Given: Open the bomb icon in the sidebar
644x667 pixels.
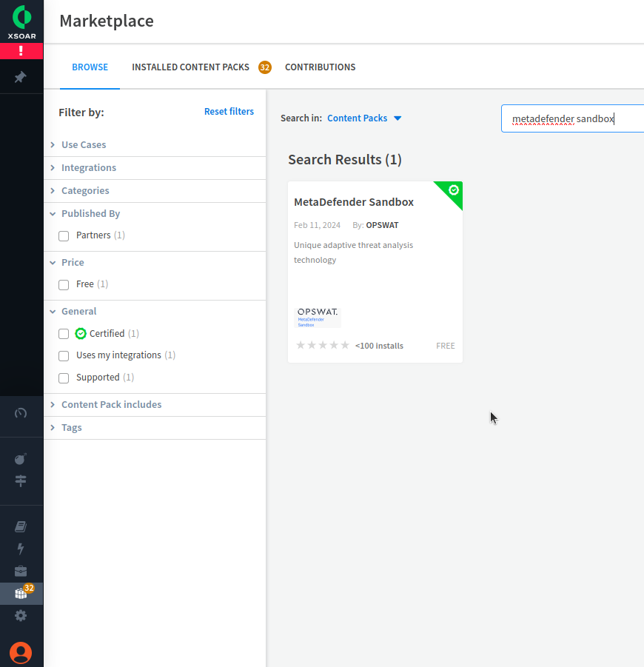Looking at the screenshot, I should 21,458.
